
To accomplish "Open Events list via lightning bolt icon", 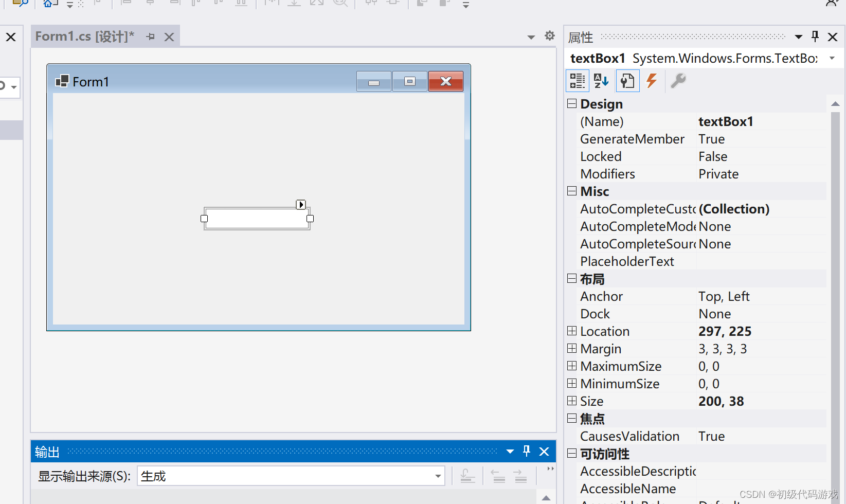I will pyautogui.click(x=652, y=81).
